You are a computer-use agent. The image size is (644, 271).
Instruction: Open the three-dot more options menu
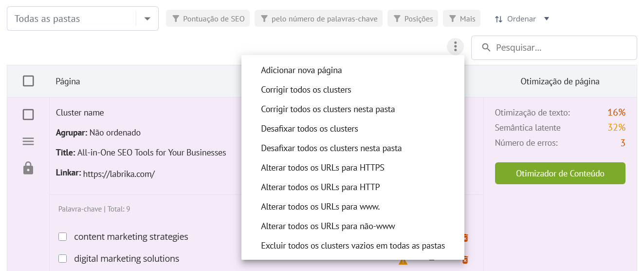point(455,47)
